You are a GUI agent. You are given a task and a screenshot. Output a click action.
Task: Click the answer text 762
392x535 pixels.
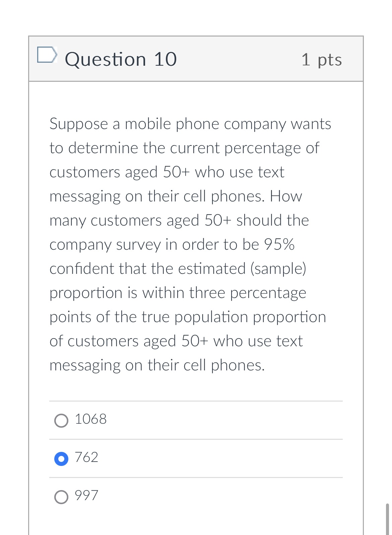(x=86, y=457)
